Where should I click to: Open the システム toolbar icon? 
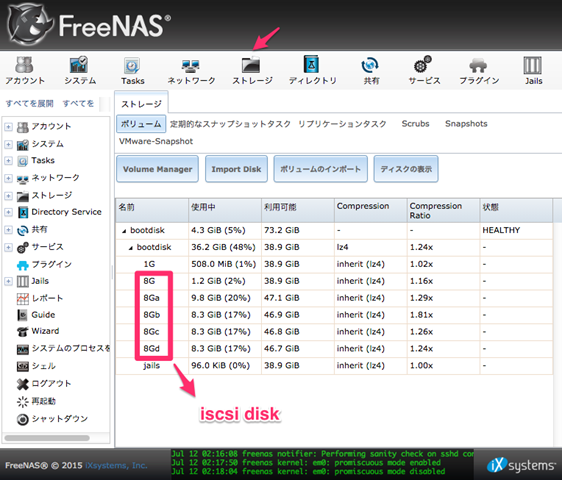80,71
